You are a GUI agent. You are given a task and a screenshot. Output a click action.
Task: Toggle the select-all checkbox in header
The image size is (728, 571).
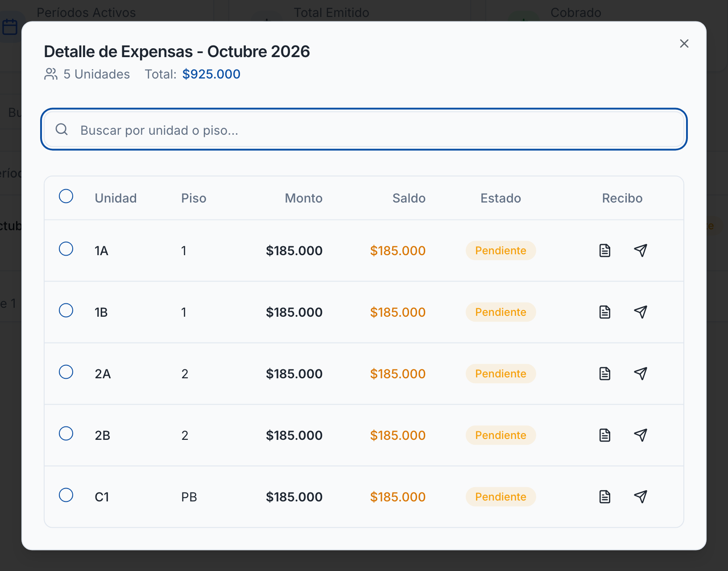(x=66, y=196)
